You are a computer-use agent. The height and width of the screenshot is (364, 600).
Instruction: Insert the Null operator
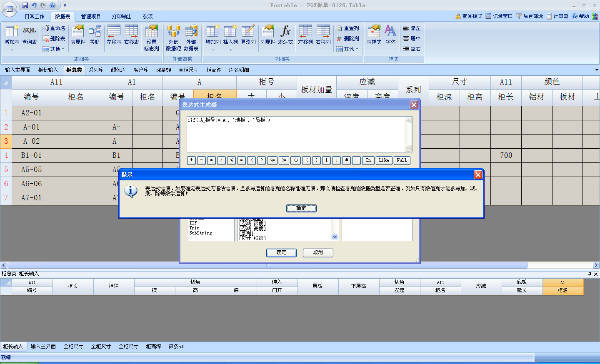402,160
